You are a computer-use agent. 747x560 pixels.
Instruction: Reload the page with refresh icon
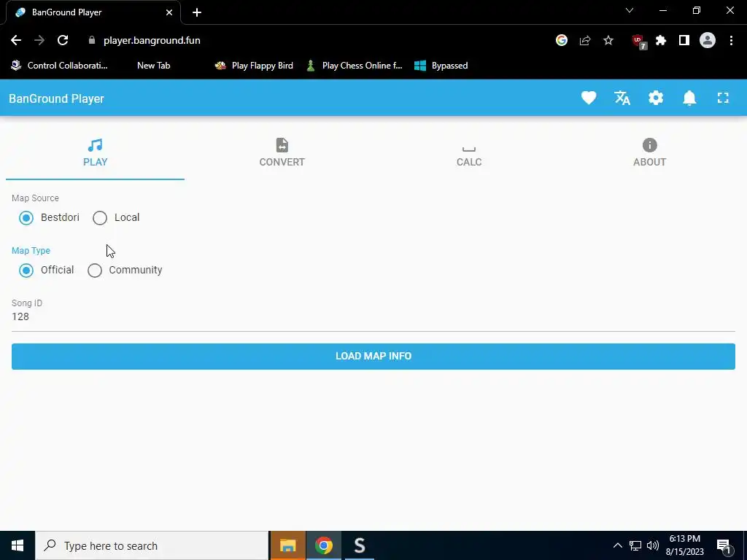point(63,41)
